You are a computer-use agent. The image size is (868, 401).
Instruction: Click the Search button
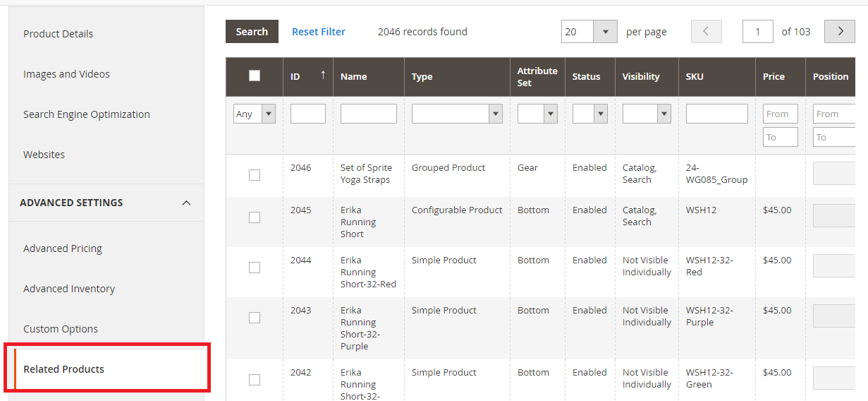pos(252,32)
